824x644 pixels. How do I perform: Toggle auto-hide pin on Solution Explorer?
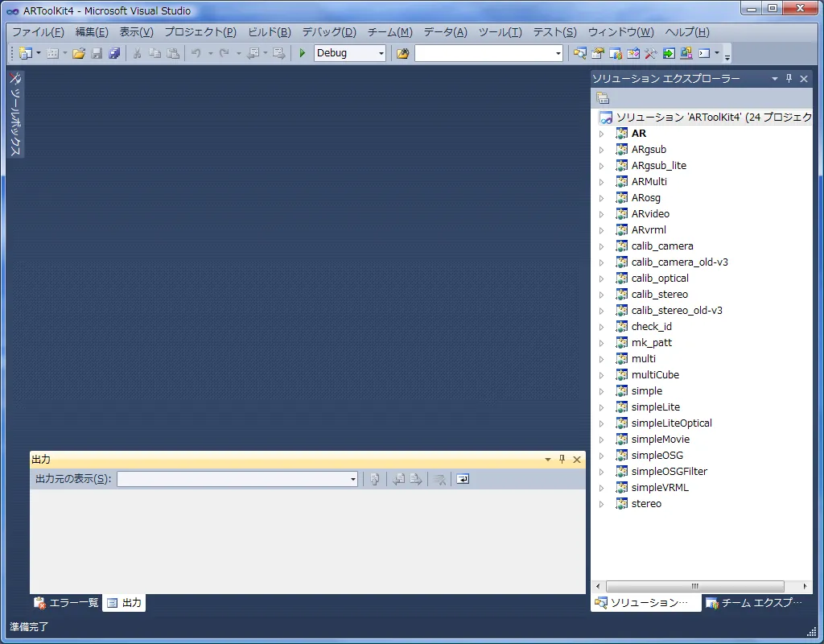[x=789, y=78]
